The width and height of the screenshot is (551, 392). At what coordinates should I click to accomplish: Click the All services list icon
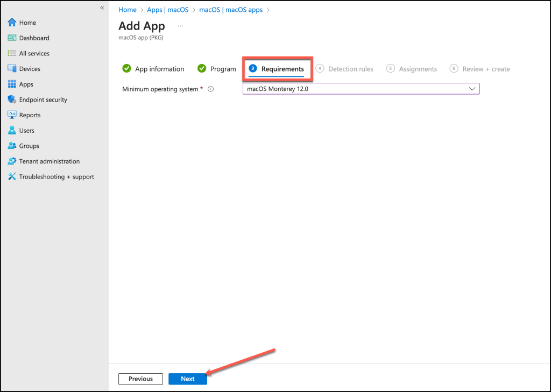tap(12, 53)
